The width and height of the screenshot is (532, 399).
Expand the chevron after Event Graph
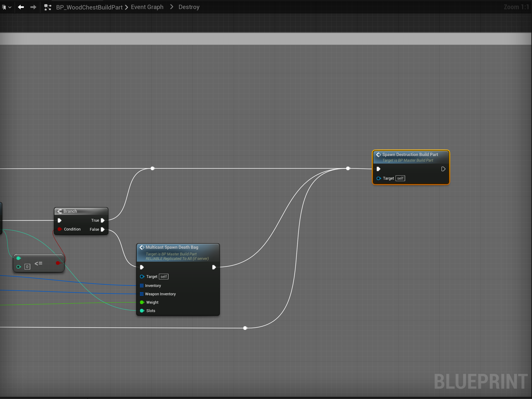[x=171, y=7]
